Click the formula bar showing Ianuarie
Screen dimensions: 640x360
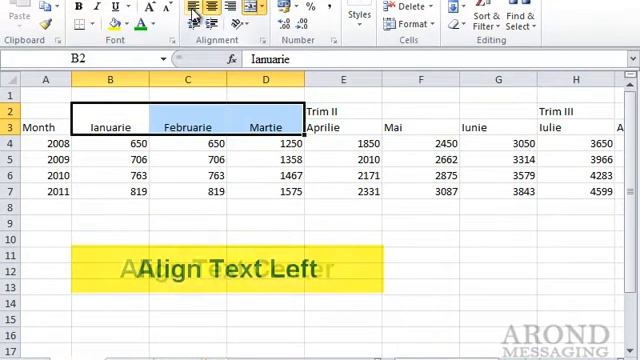pyautogui.click(x=435, y=59)
